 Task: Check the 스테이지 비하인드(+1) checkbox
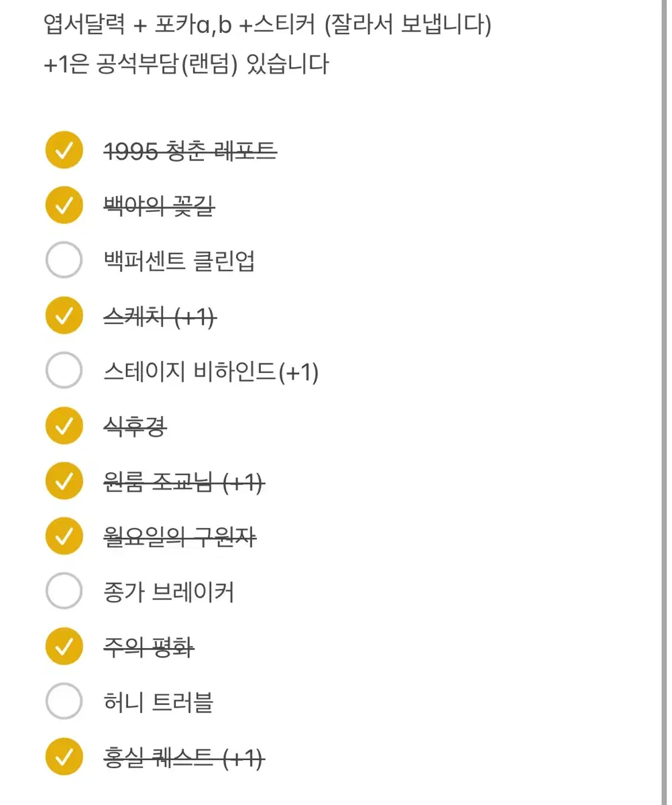[x=64, y=370]
